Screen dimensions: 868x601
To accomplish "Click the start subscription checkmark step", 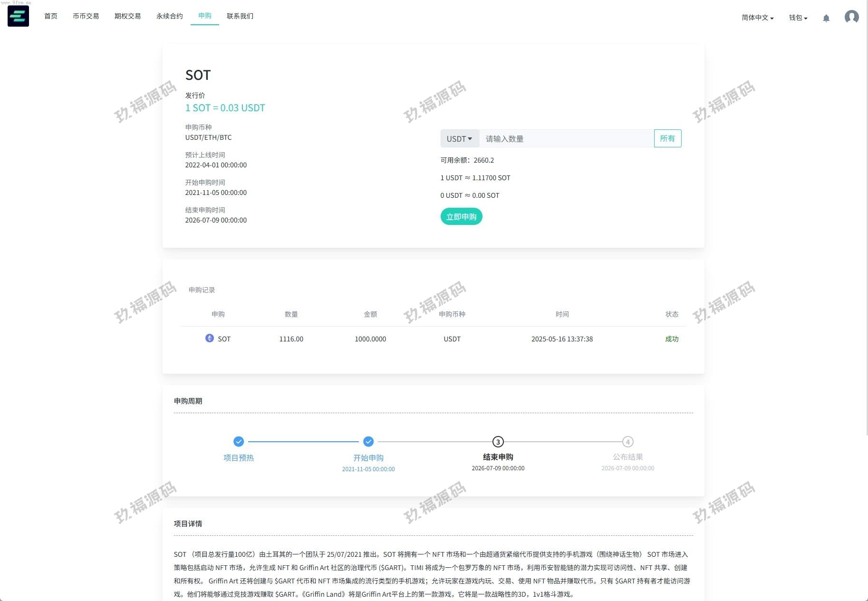I will (368, 442).
